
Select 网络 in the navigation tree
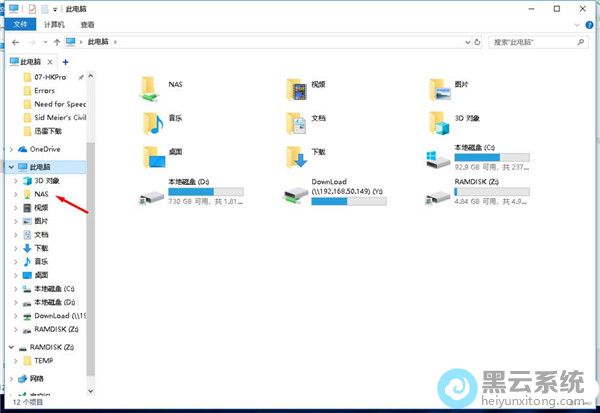(36, 379)
